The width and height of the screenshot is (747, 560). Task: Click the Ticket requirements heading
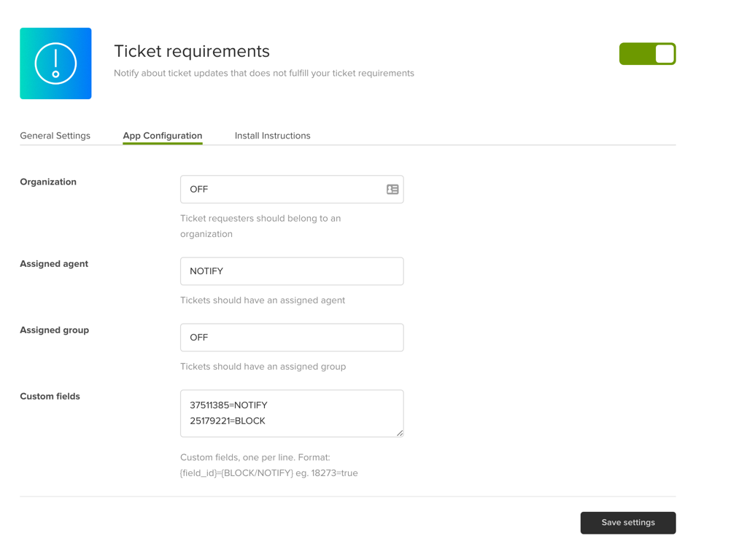pyautogui.click(x=192, y=51)
